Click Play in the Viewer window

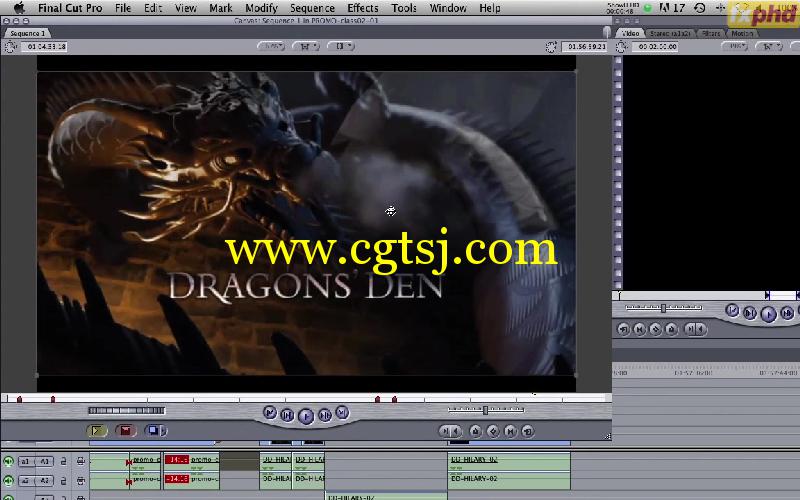tap(768, 314)
